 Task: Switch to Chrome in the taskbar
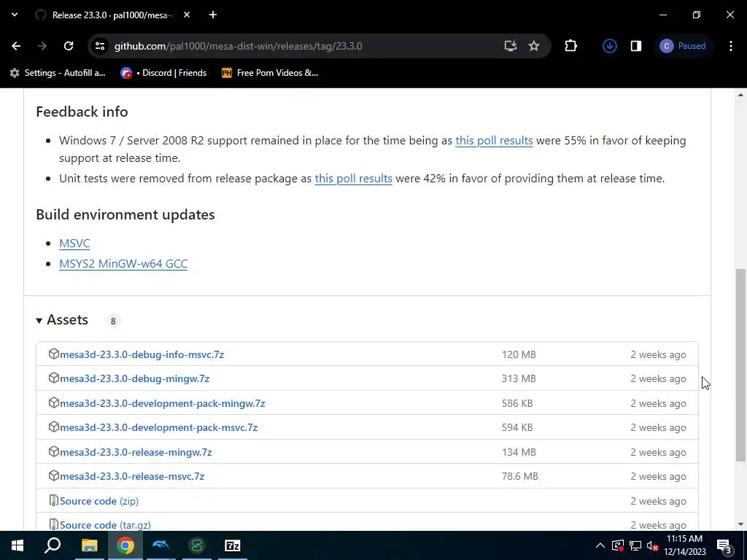(x=125, y=545)
